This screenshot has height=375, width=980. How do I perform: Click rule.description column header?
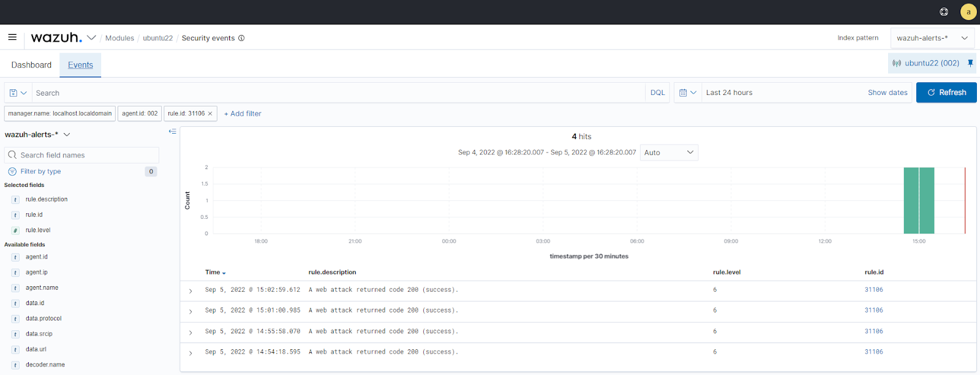tap(332, 272)
